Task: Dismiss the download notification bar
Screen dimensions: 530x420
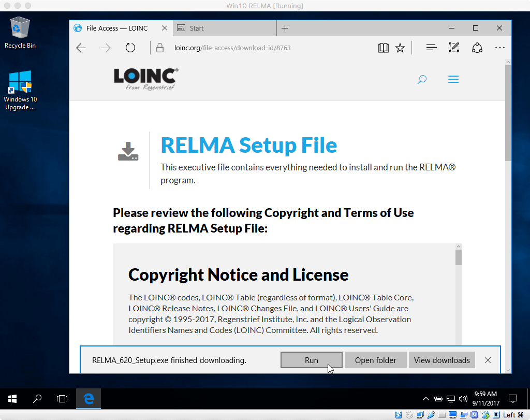Action: pos(488,360)
